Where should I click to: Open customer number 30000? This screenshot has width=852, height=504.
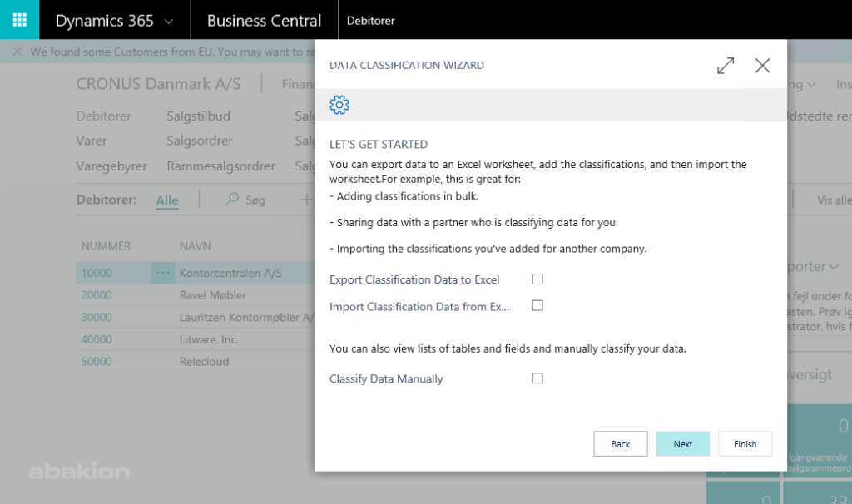[97, 317]
